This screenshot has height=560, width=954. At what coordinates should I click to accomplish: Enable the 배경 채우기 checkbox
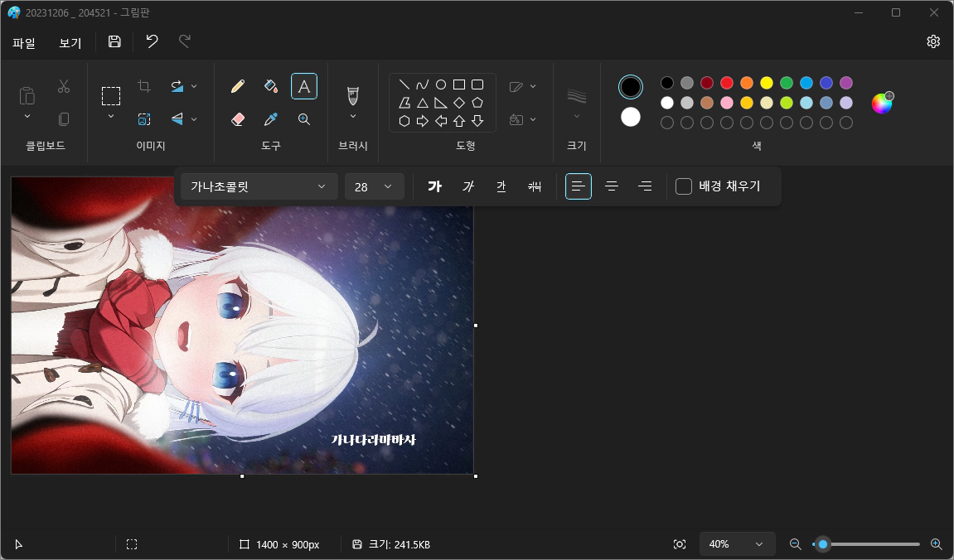(x=684, y=186)
